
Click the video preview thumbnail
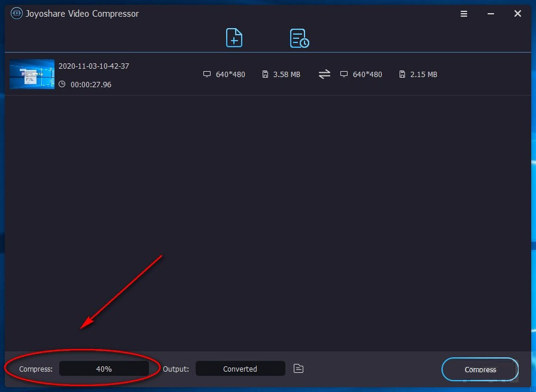[31, 73]
